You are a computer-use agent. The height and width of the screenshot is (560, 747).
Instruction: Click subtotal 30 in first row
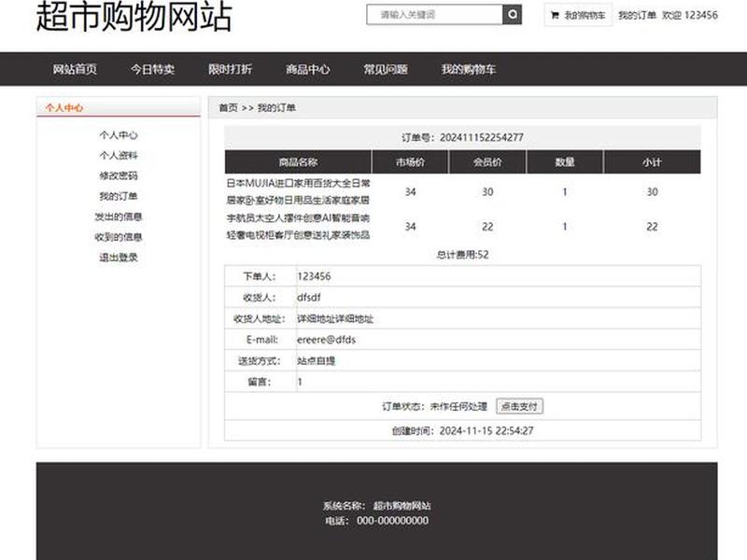click(652, 192)
